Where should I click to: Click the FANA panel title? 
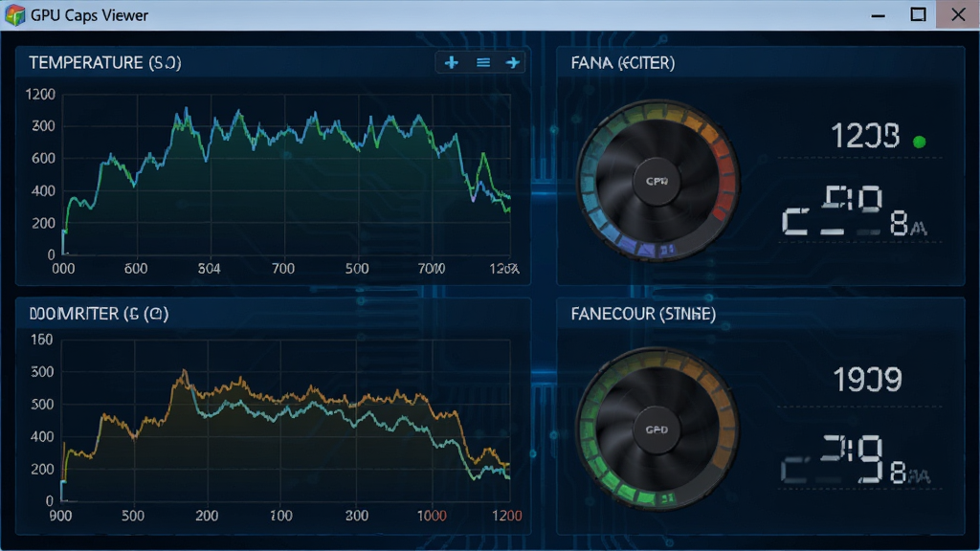tap(622, 63)
